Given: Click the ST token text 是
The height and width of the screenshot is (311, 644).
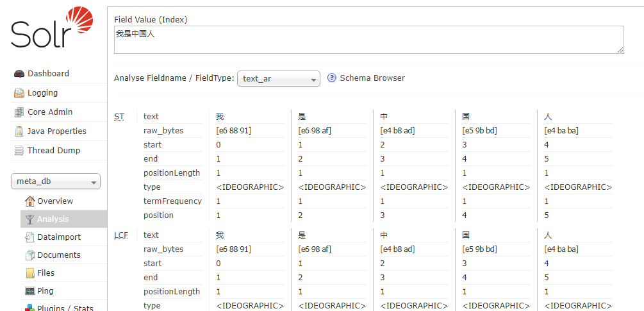Looking at the screenshot, I should tap(302, 116).
